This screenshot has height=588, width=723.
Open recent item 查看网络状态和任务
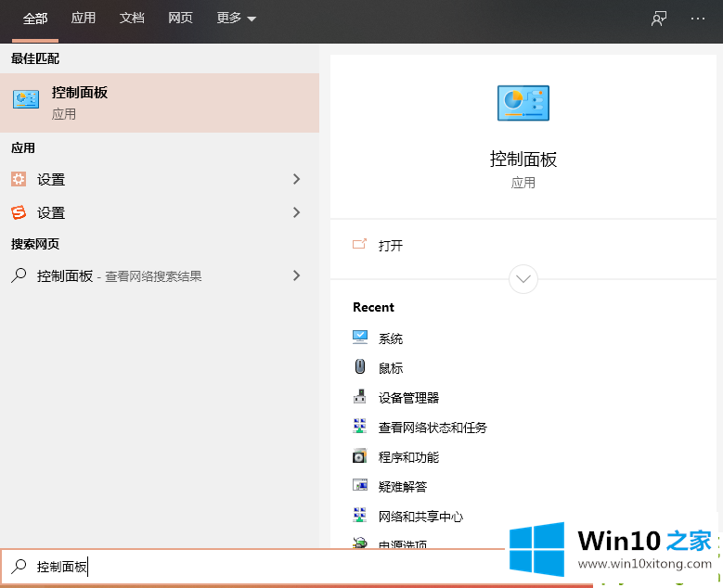(x=433, y=428)
